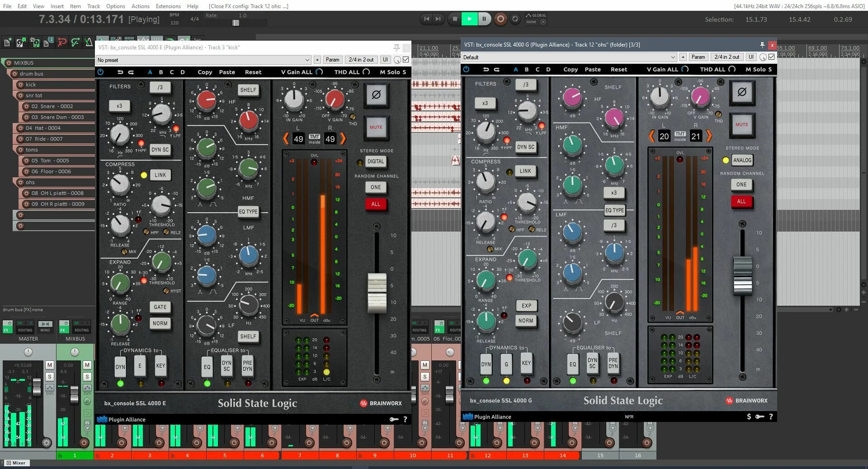Toggle the metronome toolbar icon
The height and width of the screenshot is (469, 868).
point(89,43)
